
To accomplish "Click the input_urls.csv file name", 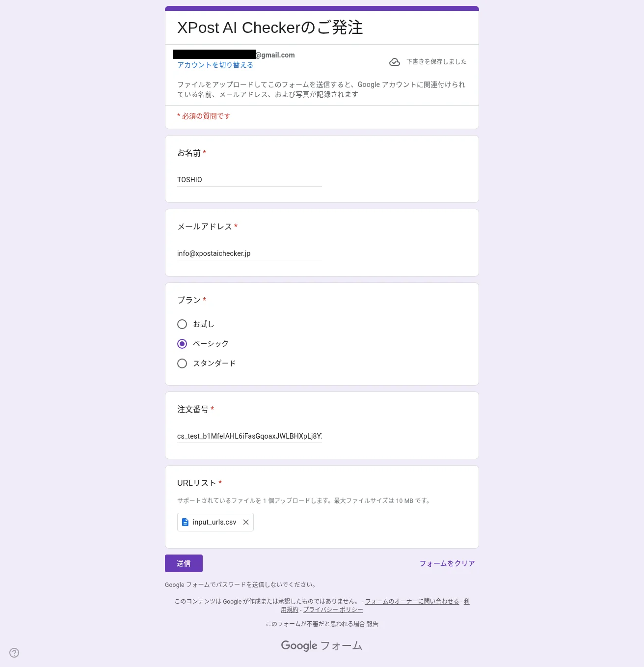I will [215, 522].
